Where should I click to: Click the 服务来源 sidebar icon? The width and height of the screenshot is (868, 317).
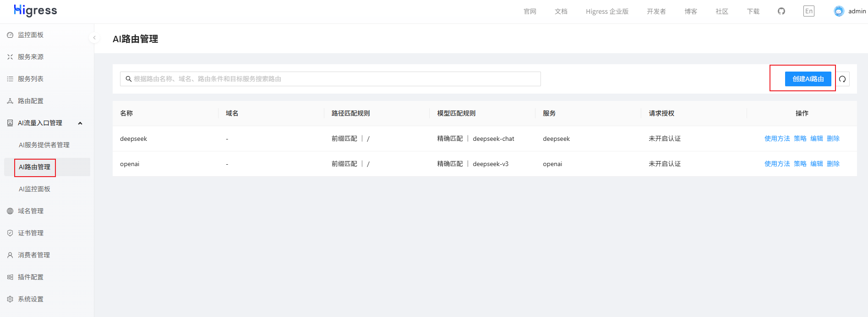pyautogui.click(x=10, y=57)
